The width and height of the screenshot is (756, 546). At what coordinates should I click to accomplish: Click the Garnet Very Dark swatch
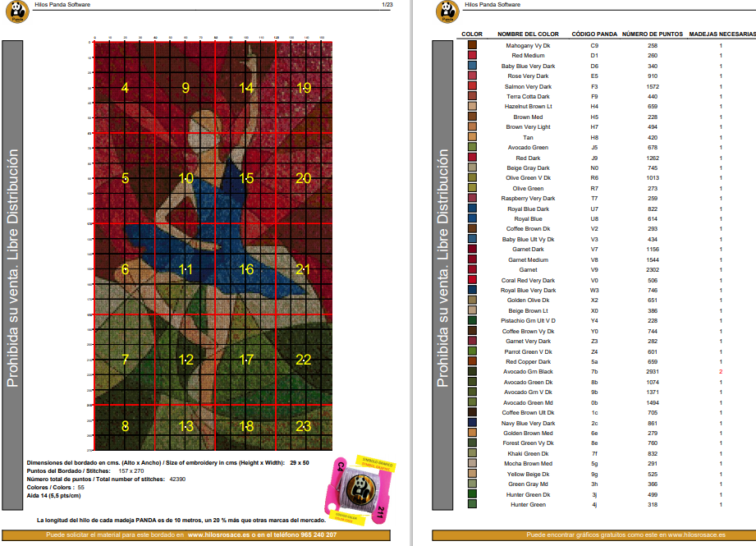pos(472,341)
